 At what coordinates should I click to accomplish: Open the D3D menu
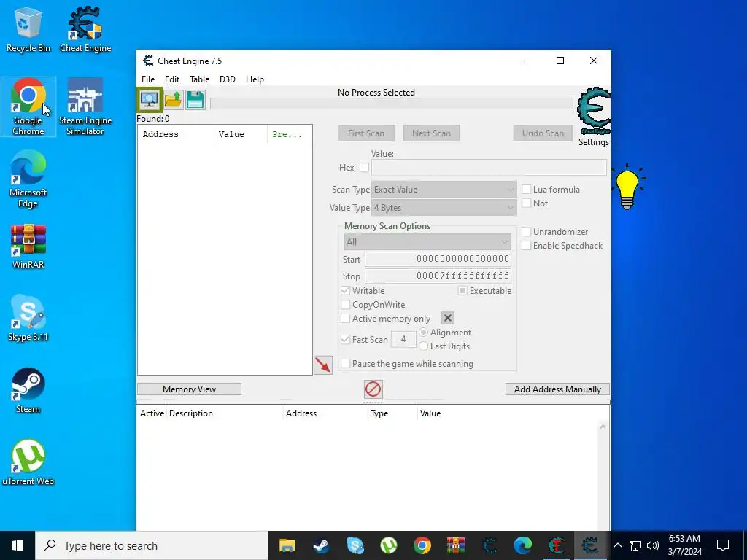click(x=228, y=79)
